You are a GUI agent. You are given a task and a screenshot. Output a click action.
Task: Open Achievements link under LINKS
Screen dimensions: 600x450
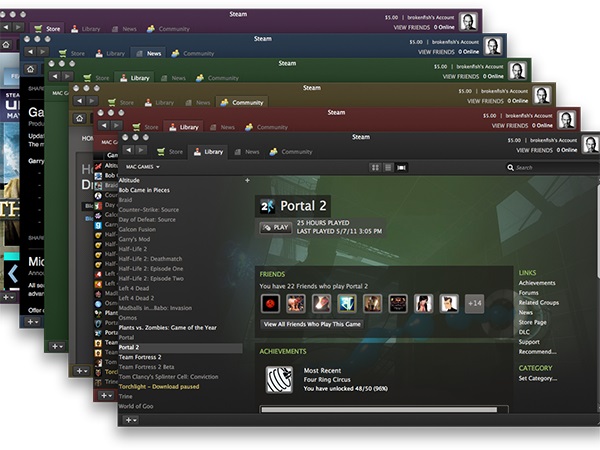click(537, 283)
